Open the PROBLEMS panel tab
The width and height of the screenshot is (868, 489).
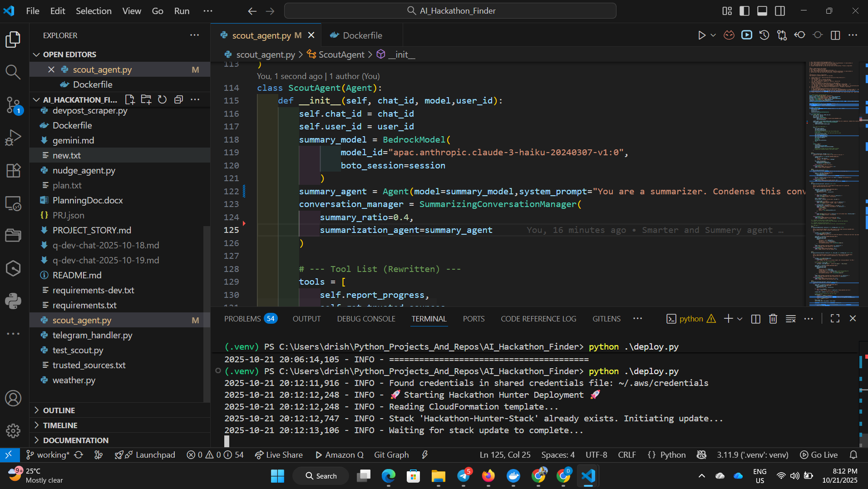243,318
